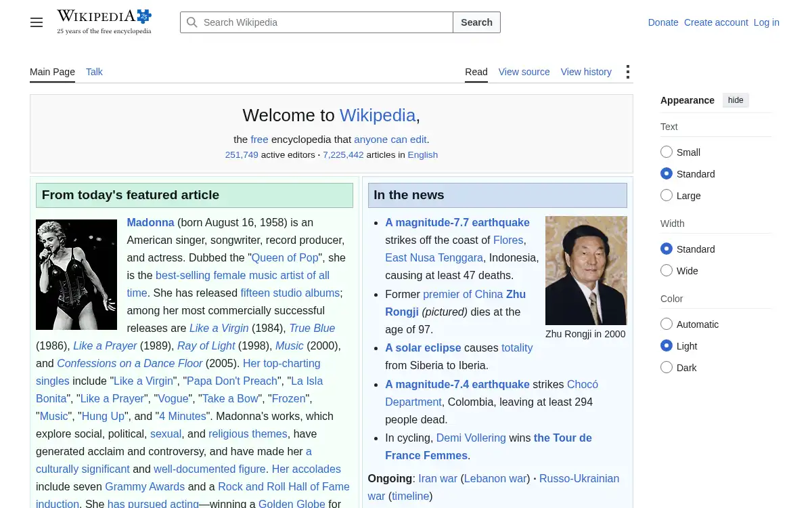Click the Search button
Screen dimensions: 812x508
click(476, 22)
